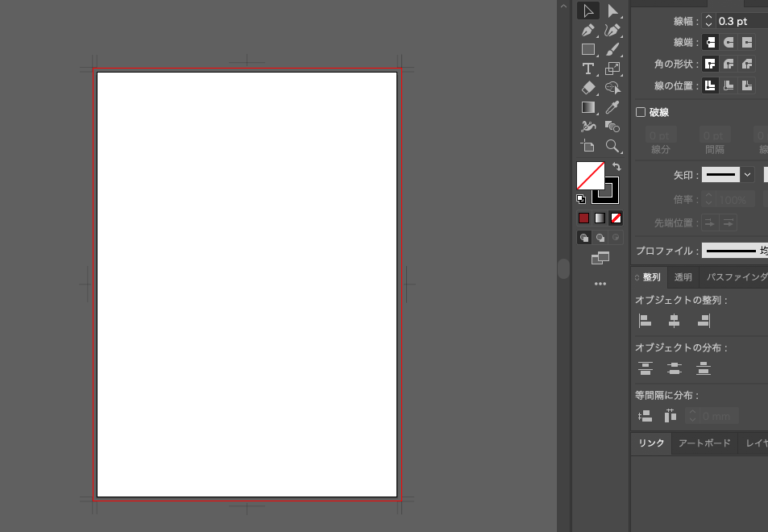
Task: Select the Eraser tool
Action: pos(588,88)
